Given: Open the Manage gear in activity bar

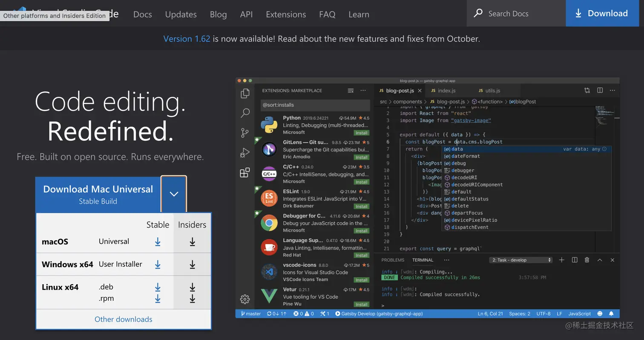Looking at the screenshot, I should pyautogui.click(x=245, y=299).
